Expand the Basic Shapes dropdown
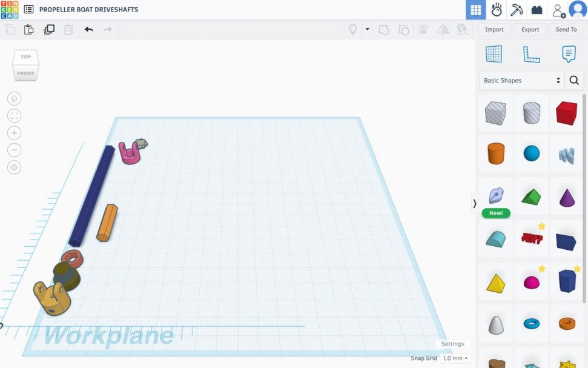 tap(522, 81)
